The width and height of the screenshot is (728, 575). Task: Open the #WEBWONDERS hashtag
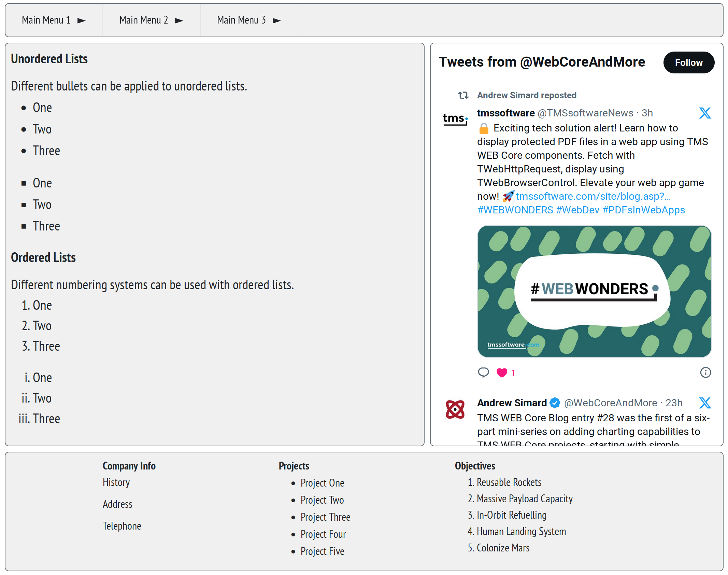pos(515,210)
